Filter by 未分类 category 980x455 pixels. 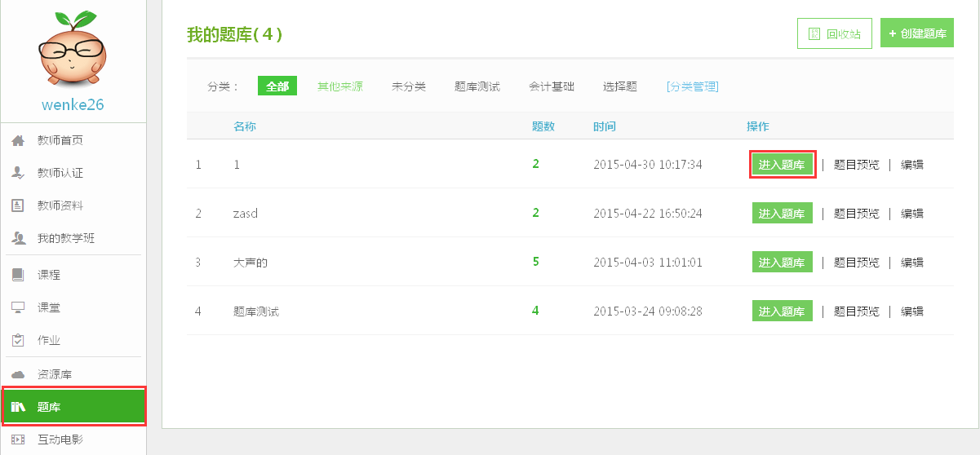click(409, 86)
